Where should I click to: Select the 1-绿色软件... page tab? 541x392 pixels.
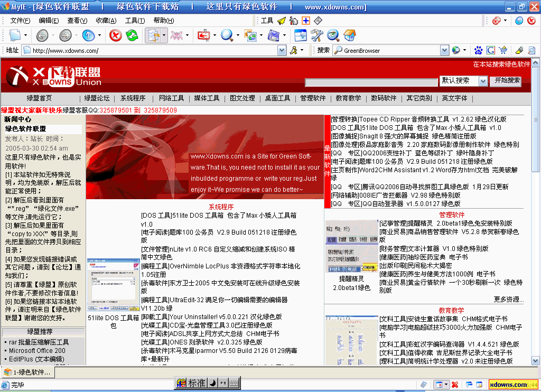pos(27,372)
